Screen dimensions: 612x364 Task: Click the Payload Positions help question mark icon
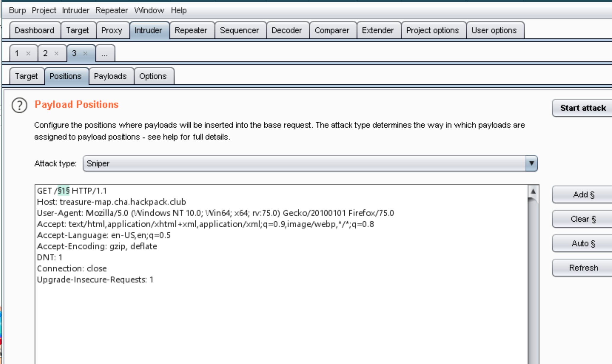coord(19,105)
